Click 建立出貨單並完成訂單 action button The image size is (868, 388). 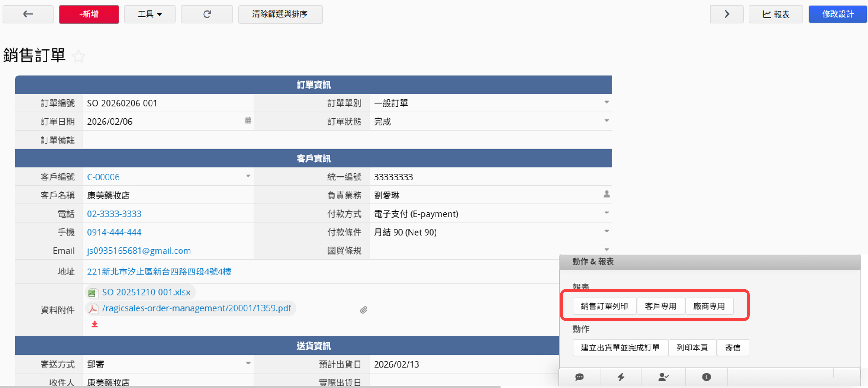620,348
